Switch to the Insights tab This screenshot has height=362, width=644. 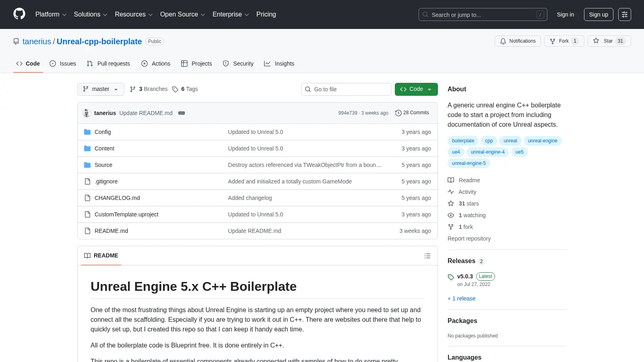pyautogui.click(x=279, y=64)
